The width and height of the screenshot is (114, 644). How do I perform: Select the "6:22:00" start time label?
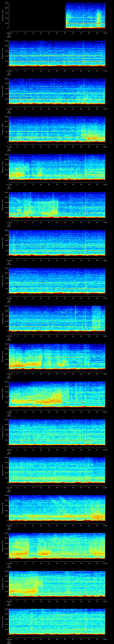click(x=9, y=525)
